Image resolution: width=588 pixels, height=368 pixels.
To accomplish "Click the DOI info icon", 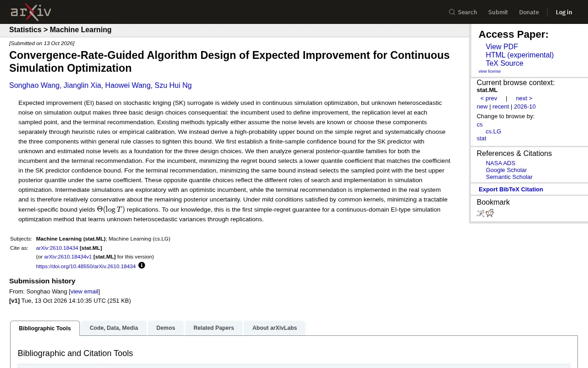I will (x=141, y=265).
